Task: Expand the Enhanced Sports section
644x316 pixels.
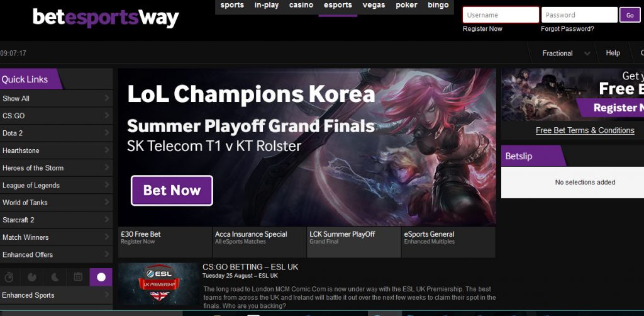Action: pyautogui.click(x=56, y=295)
